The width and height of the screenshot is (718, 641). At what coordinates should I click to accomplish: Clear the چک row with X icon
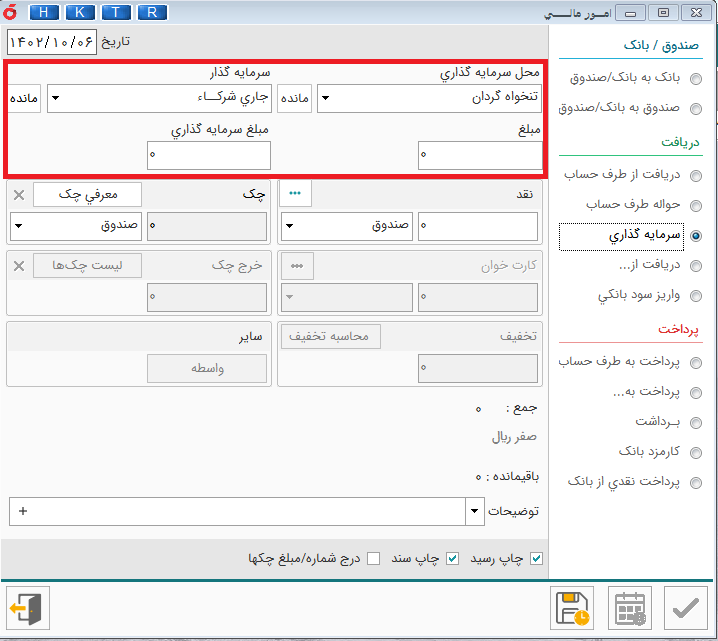(19, 194)
